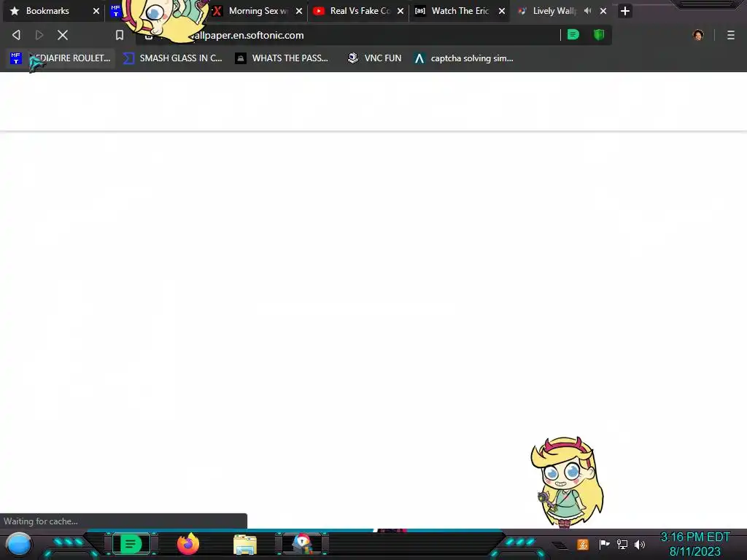Open File Explorer from the taskbar
Screen dimensions: 747x560
point(245,545)
